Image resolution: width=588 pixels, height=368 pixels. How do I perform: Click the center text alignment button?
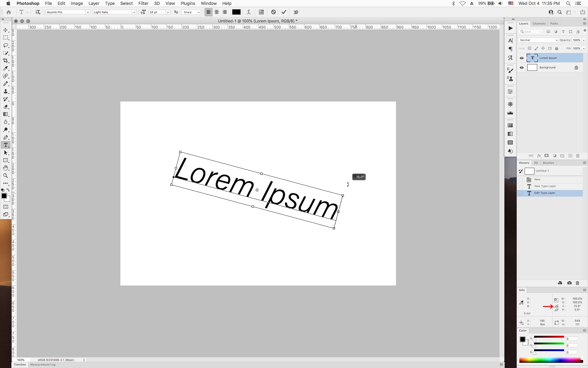tap(217, 12)
